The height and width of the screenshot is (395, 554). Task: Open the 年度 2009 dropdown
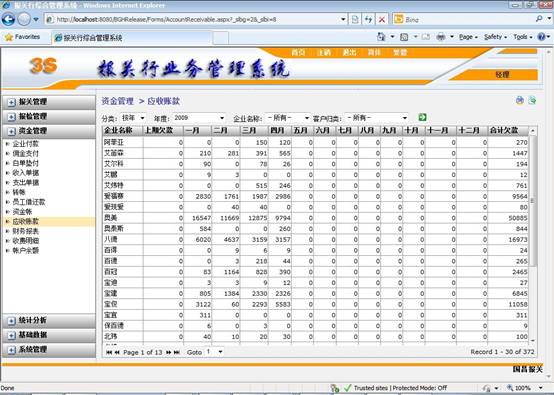click(x=199, y=118)
